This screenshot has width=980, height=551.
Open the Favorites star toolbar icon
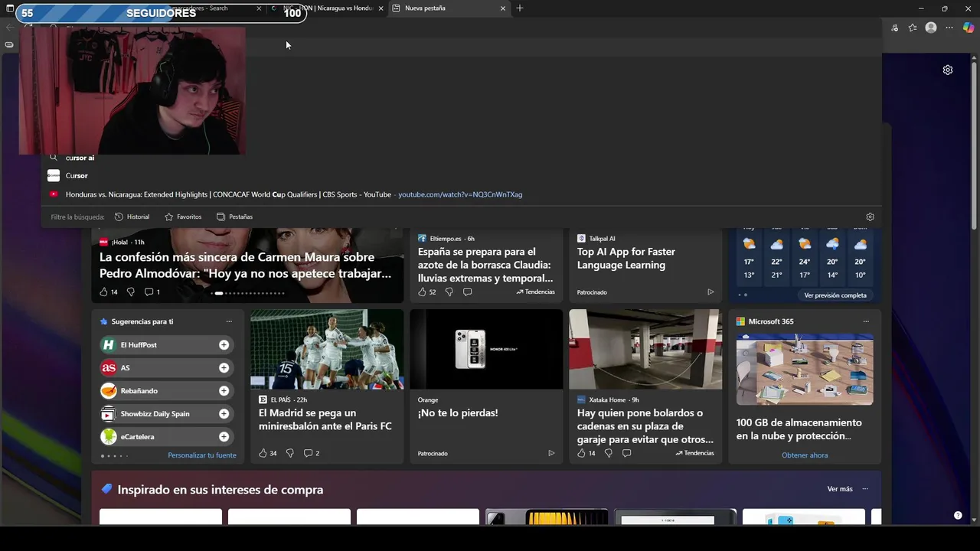point(913,28)
